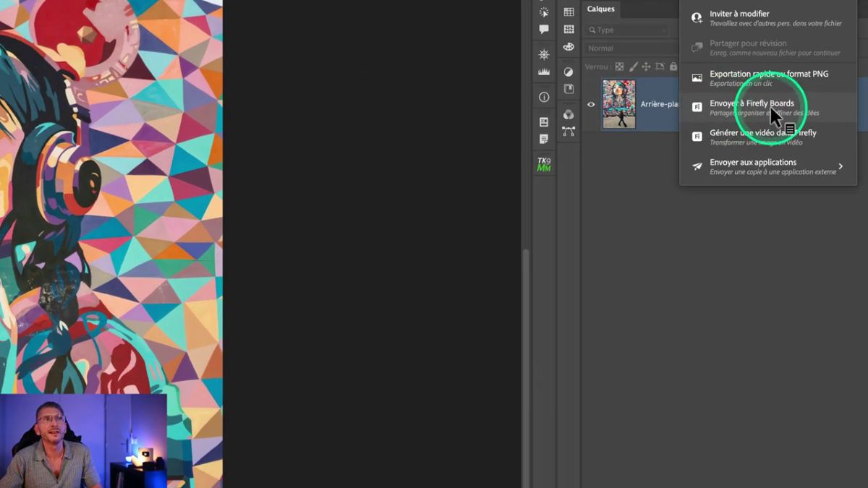The height and width of the screenshot is (488, 868).
Task: Choose Générer une vidéo dans Firefly
Action: pos(768,137)
